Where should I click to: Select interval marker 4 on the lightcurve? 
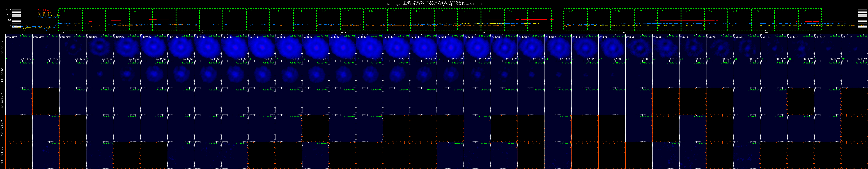coord(135,11)
